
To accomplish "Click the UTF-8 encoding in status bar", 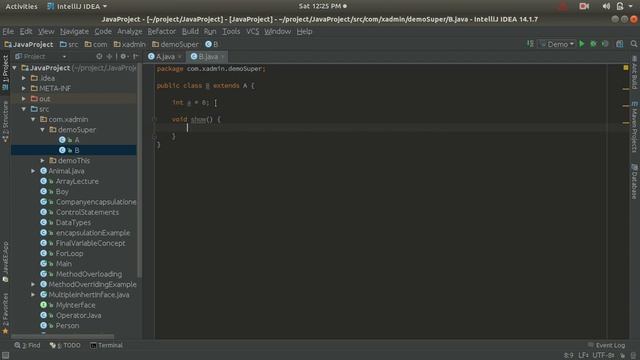I will 603,356.
